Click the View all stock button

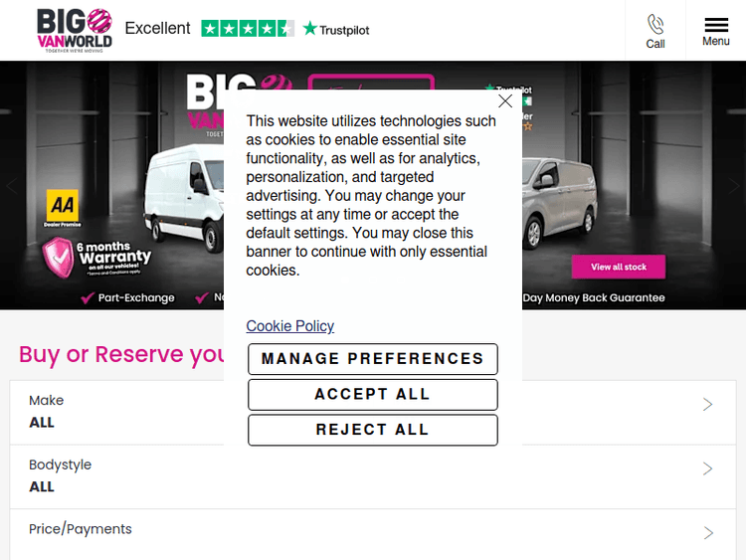(618, 267)
